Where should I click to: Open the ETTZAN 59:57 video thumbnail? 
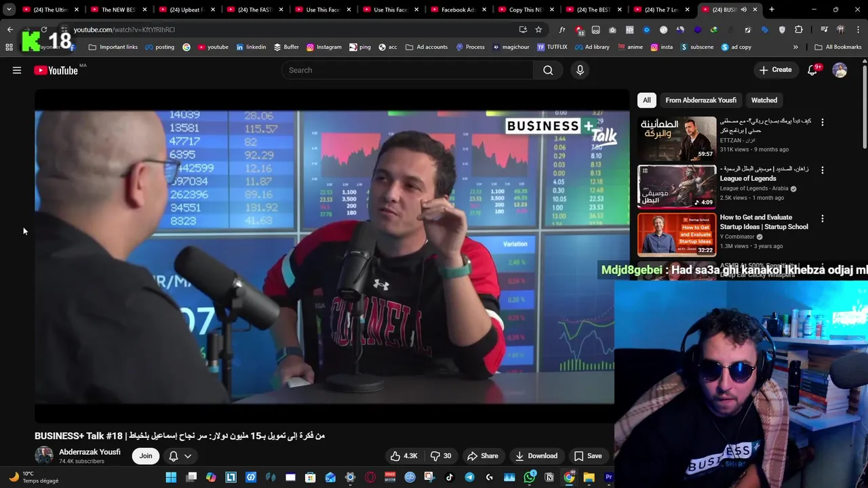pos(677,138)
